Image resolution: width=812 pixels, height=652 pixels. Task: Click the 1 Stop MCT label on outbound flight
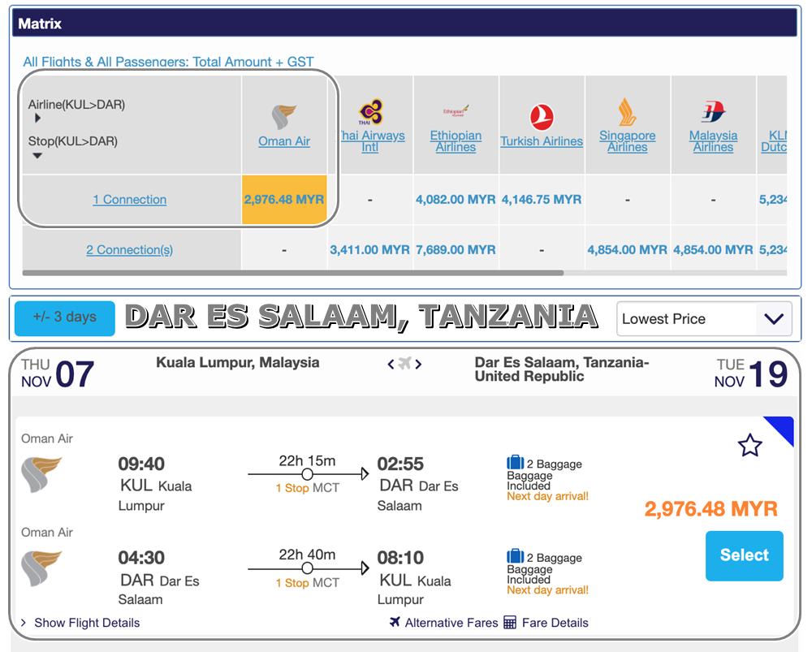[307, 488]
